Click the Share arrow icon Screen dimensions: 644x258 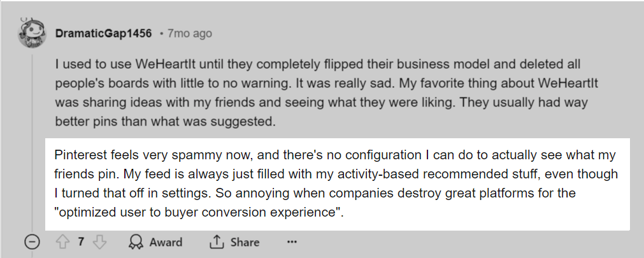pos(217,242)
